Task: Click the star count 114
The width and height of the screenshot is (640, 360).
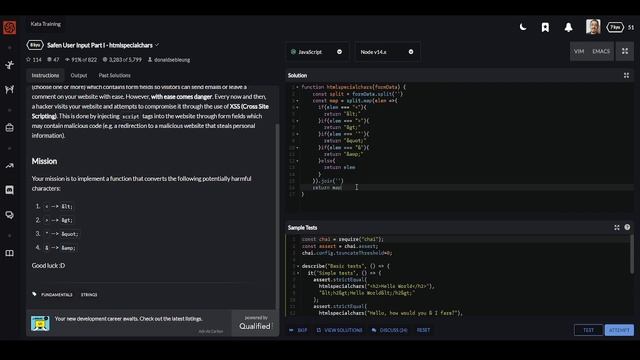Action: [x=34, y=60]
